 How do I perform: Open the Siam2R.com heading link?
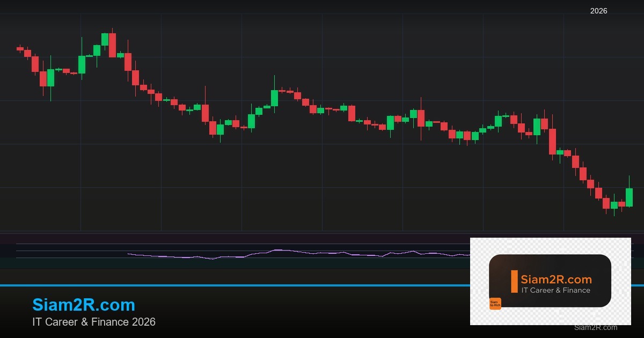(84, 305)
